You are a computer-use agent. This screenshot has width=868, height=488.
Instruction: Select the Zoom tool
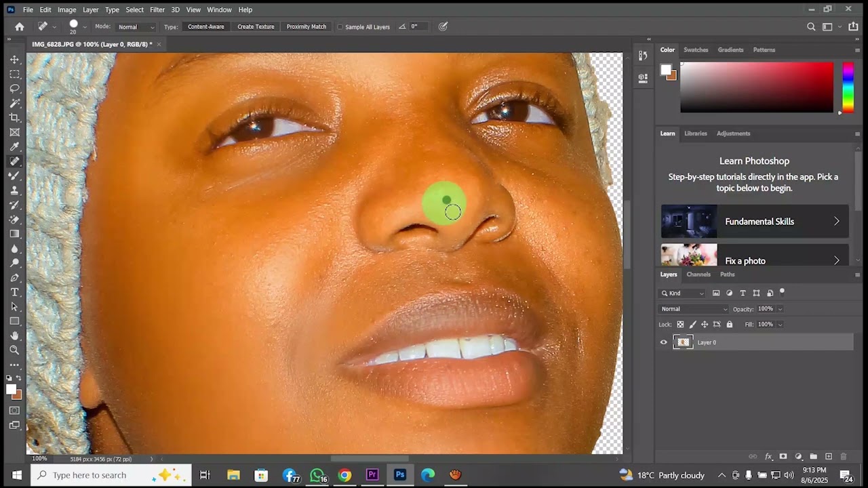[14, 350]
